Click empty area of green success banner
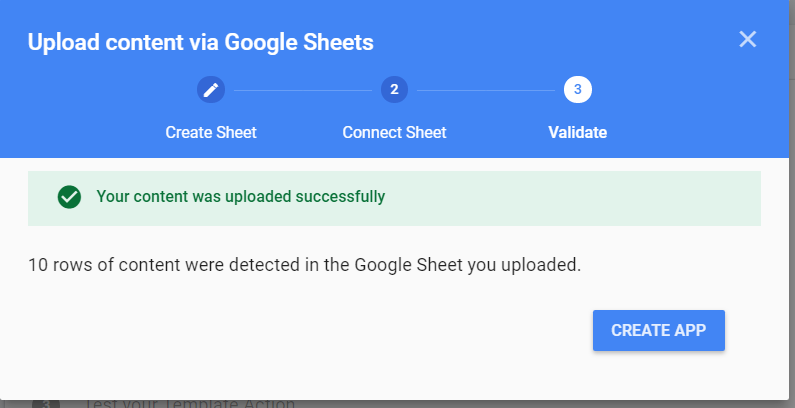795x408 pixels. (573, 198)
